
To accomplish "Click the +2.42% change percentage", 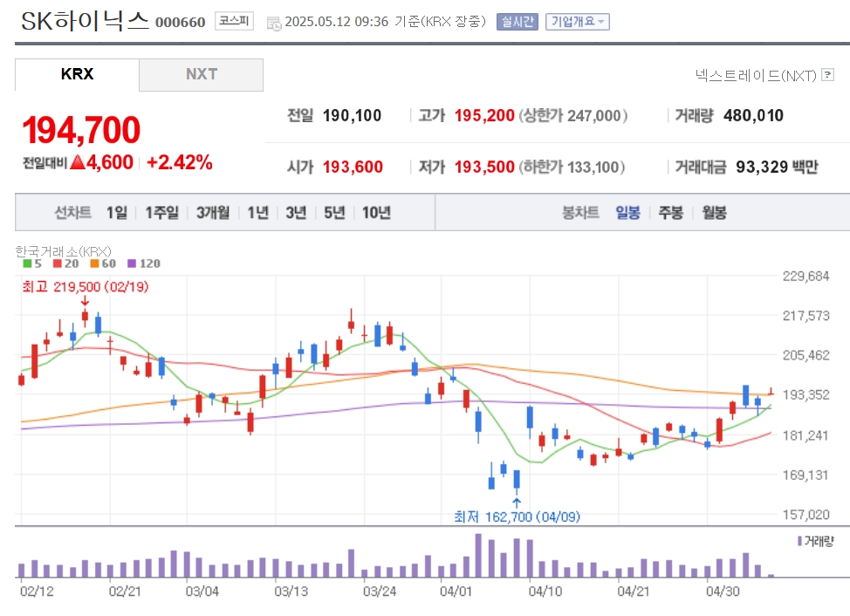I will (x=180, y=162).
